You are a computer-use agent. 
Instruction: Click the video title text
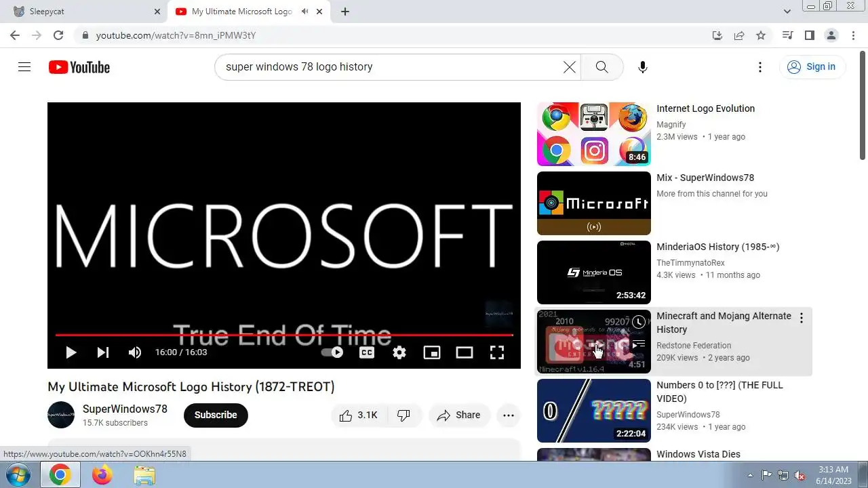click(x=191, y=387)
